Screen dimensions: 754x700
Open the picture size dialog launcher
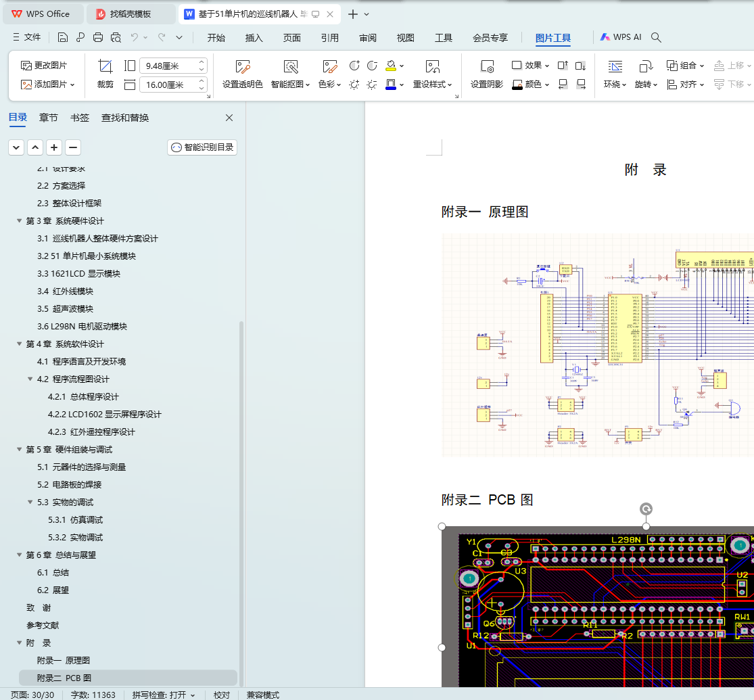pyautogui.click(x=208, y=96)
